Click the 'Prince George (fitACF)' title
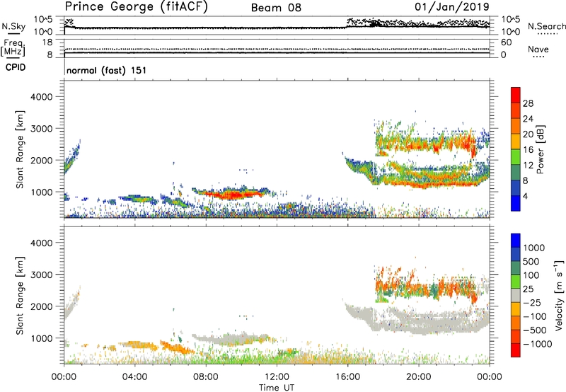 (x=137, y=7)
